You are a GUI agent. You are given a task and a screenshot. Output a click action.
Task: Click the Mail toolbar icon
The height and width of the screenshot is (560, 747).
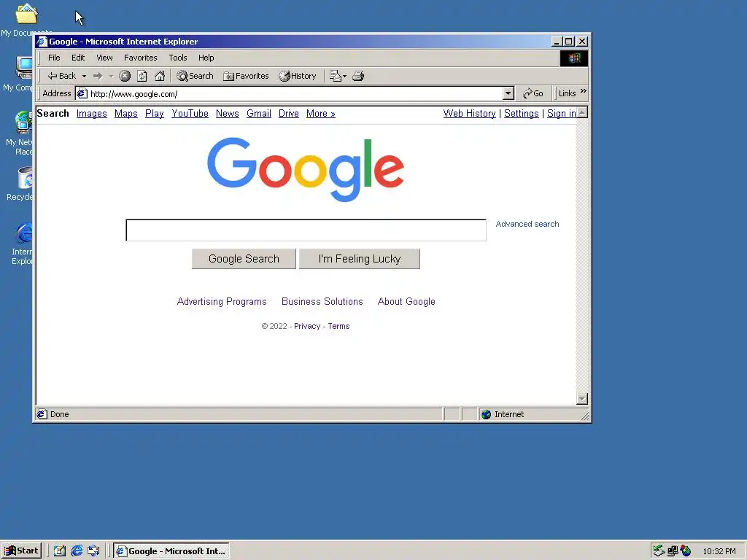click(336, 76)
